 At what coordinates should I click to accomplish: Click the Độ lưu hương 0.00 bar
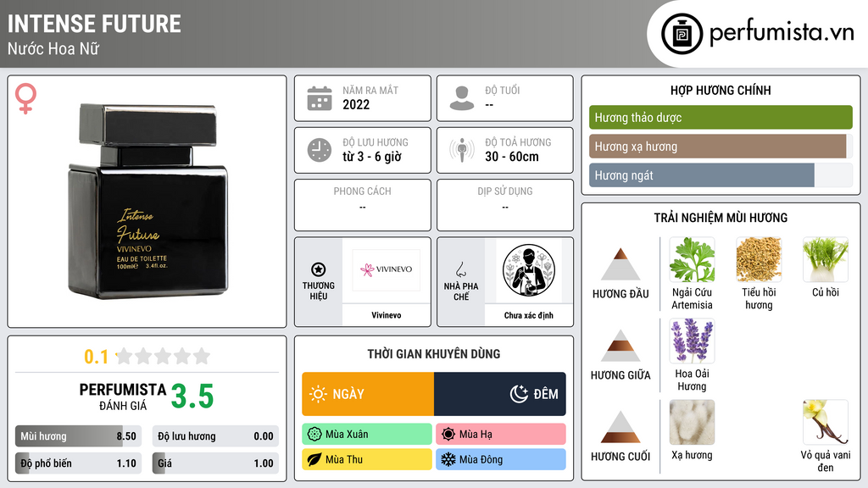215,436
